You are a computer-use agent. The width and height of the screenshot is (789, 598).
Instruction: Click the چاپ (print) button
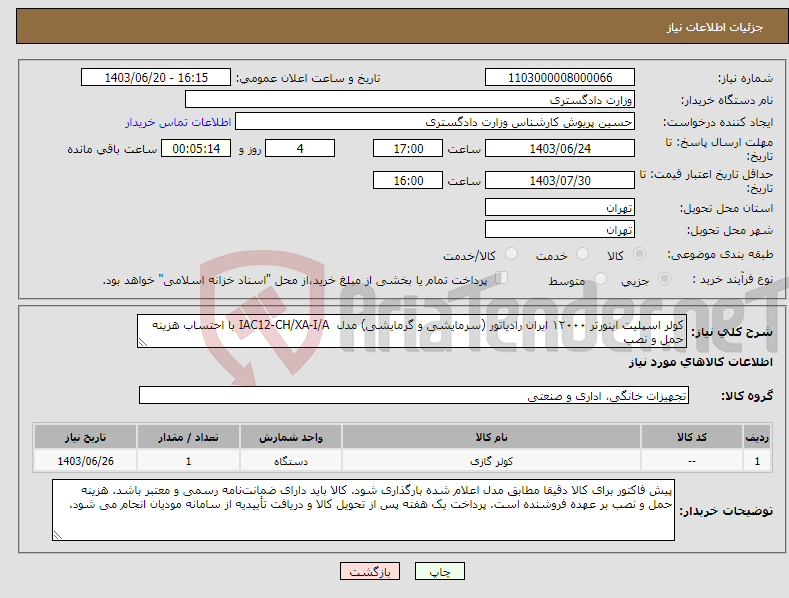click(x=439, y=571)
